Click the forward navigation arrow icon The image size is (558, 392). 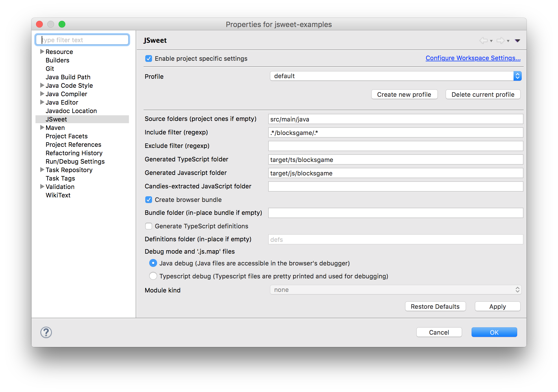pyautogui.click(x=500, y=40)
